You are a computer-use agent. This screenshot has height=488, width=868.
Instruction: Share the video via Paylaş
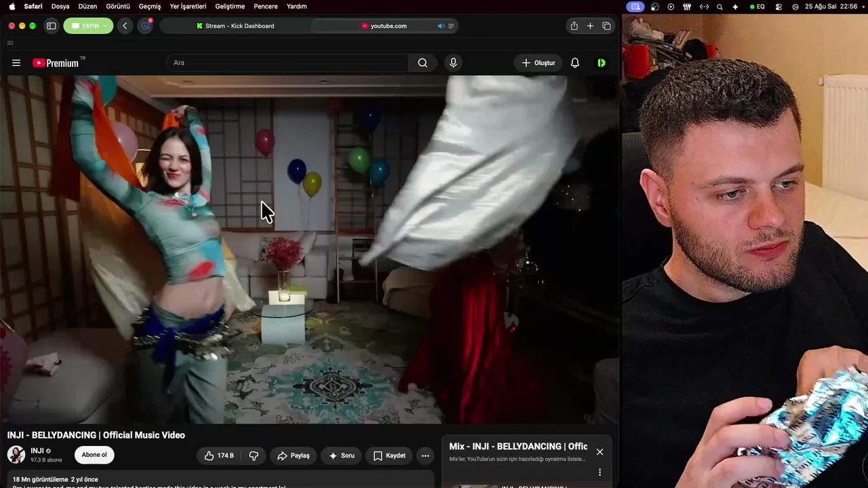pos(294,455)
